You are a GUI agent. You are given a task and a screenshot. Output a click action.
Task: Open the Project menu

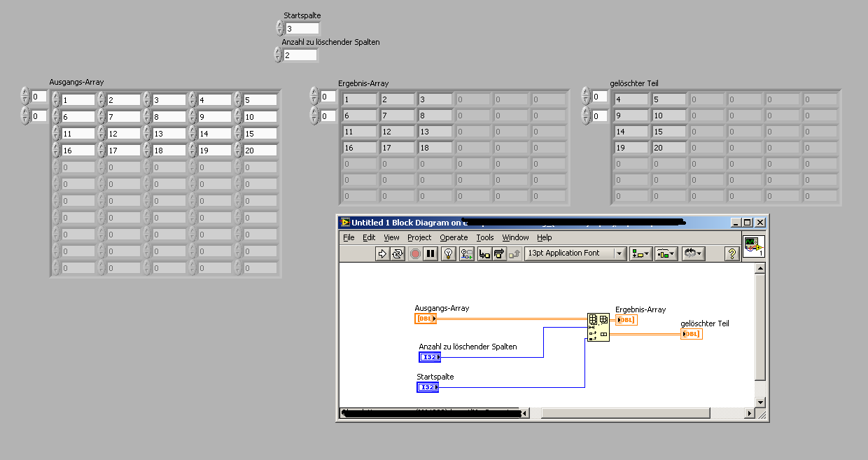click(419, 238)
